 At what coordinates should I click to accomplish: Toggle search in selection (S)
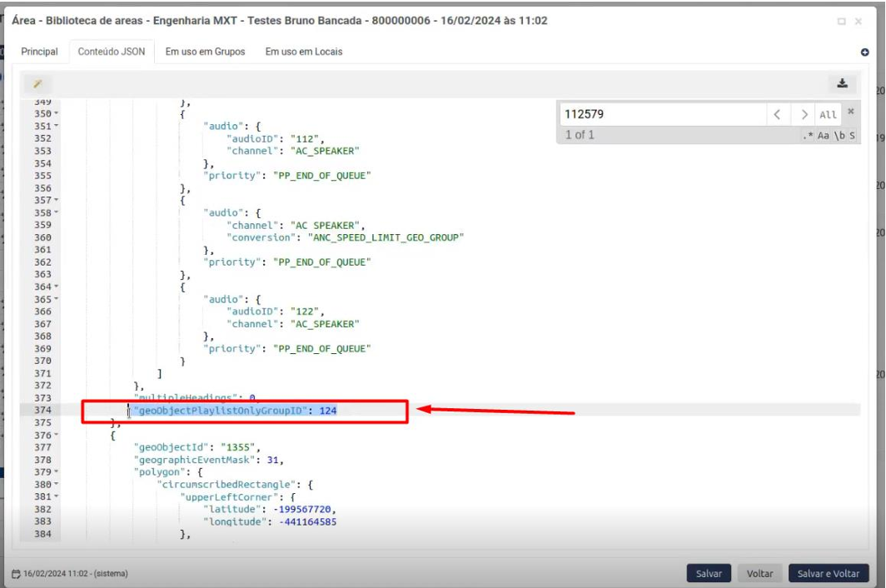pos(852,136)
